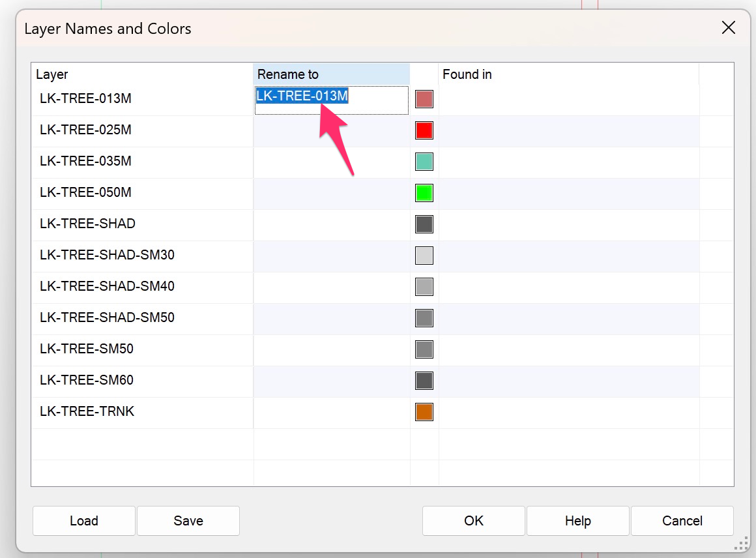Change the color of LK-TREE-SHAD-SM50
Screen dimensions: 756x558
point(424,318)
